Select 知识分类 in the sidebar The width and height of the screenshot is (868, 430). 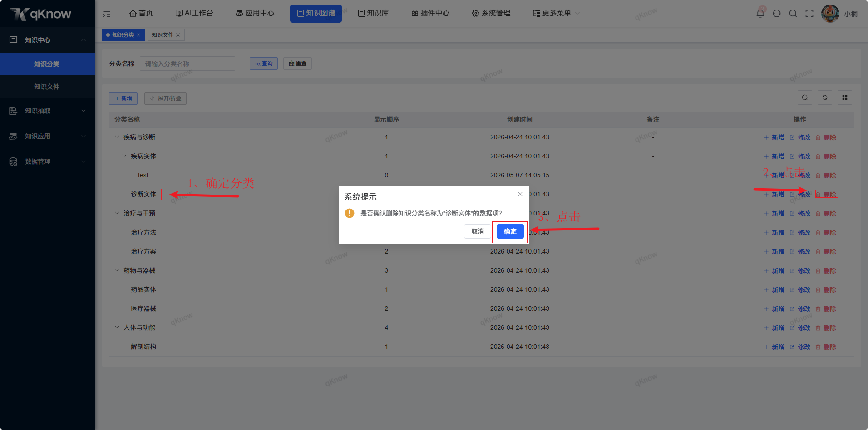[x=48, y=64]
